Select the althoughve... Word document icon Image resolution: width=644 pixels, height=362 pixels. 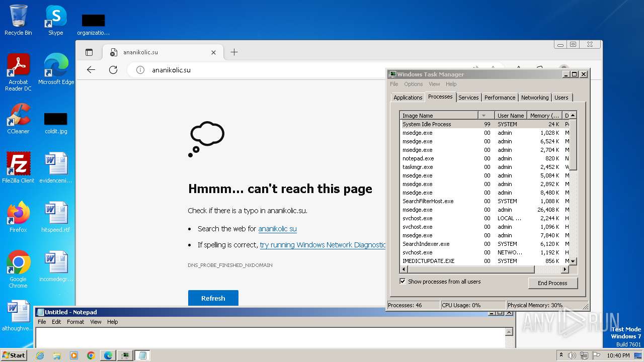click(18, 316)
